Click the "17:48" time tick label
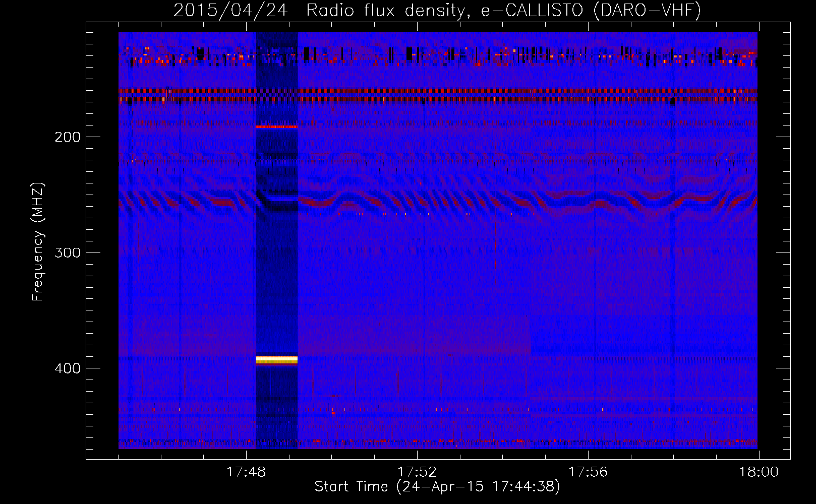Screen dimensions: 816x504 tap(246, 472)
